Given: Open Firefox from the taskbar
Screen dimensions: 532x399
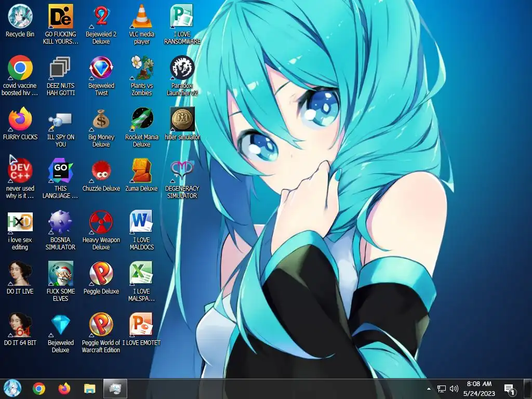Looking at the screenshot, I should coord(64,389).
